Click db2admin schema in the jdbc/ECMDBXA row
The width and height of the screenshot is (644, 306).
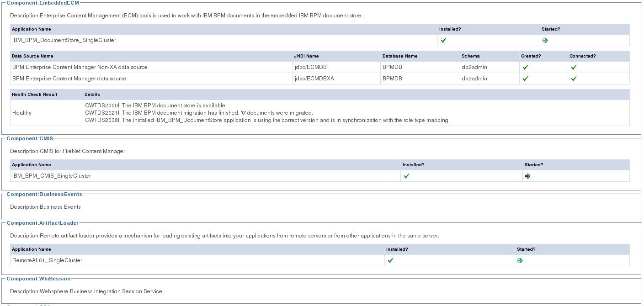pyautogui.click(x=474, y=79)
